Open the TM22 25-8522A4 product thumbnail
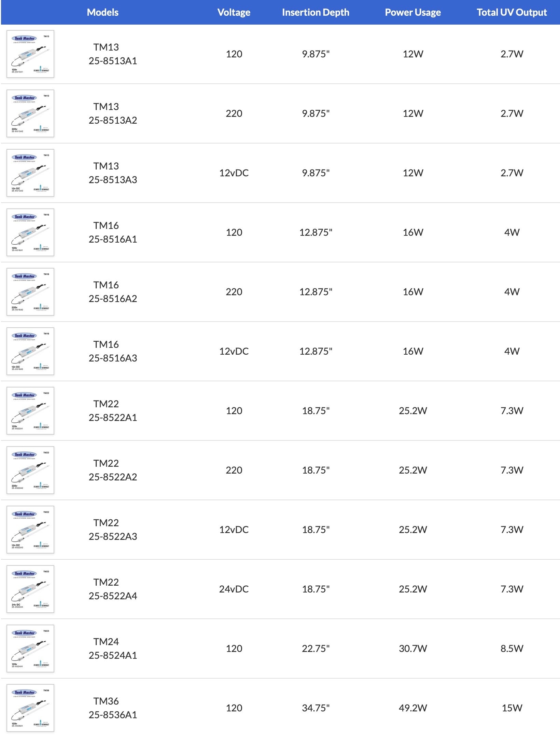The image size is (560, 736). pyautogui.click(x=30, y=589)
